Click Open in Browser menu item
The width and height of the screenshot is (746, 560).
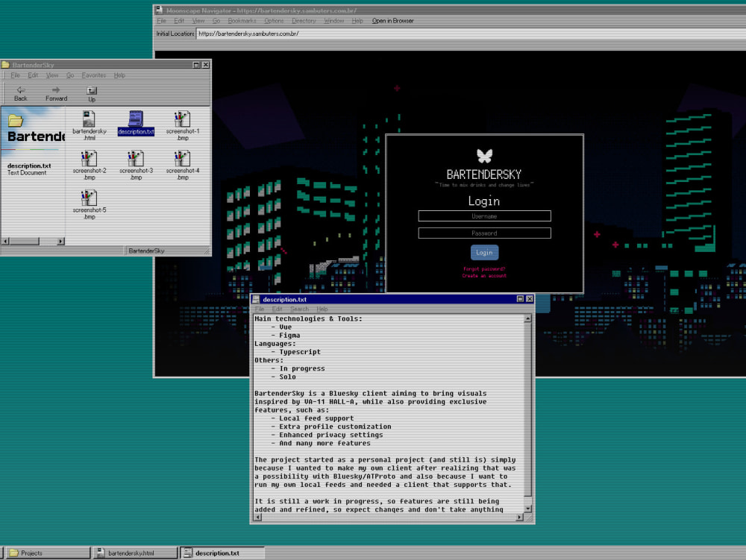[392, 21]
